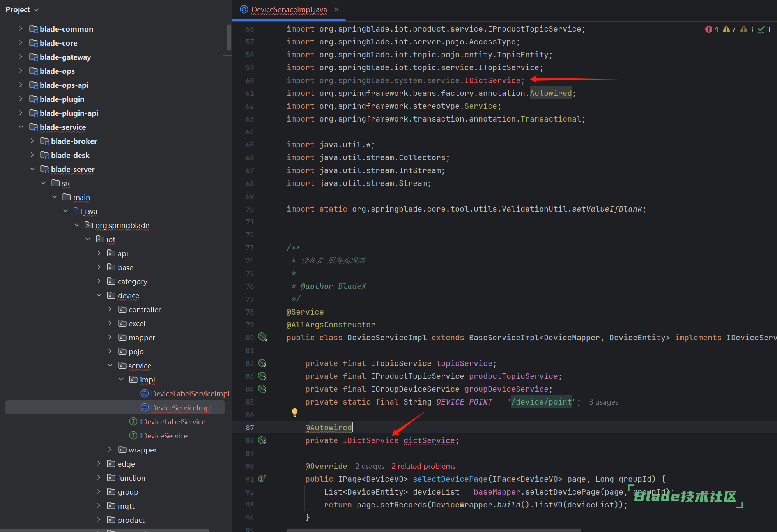Click the gutter icon on line 80
Image resolution: width=777 pixels, height=532 pixels.
pyautogui.click(x=263, y=337)
